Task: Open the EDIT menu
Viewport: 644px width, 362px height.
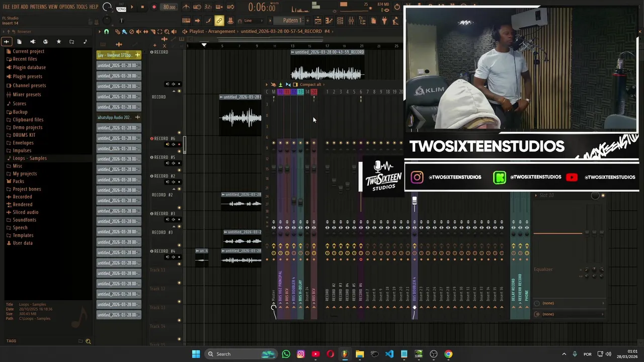Action: (x=16, y=7)
